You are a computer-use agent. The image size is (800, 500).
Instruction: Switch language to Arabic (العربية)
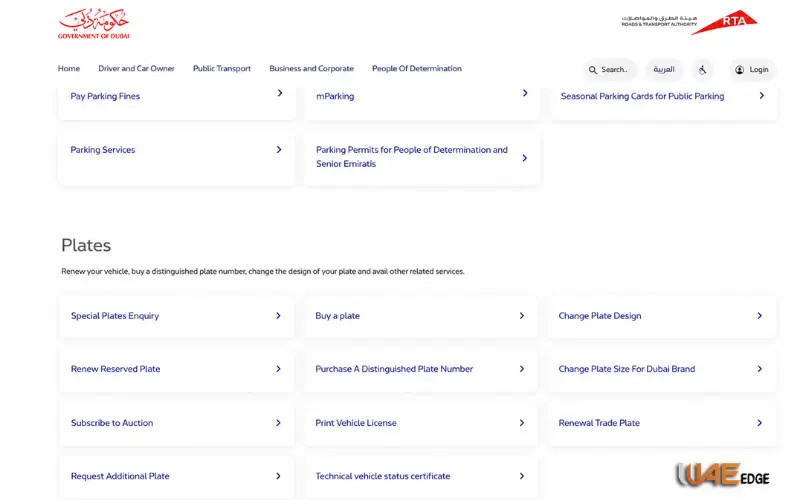(664, 70)
